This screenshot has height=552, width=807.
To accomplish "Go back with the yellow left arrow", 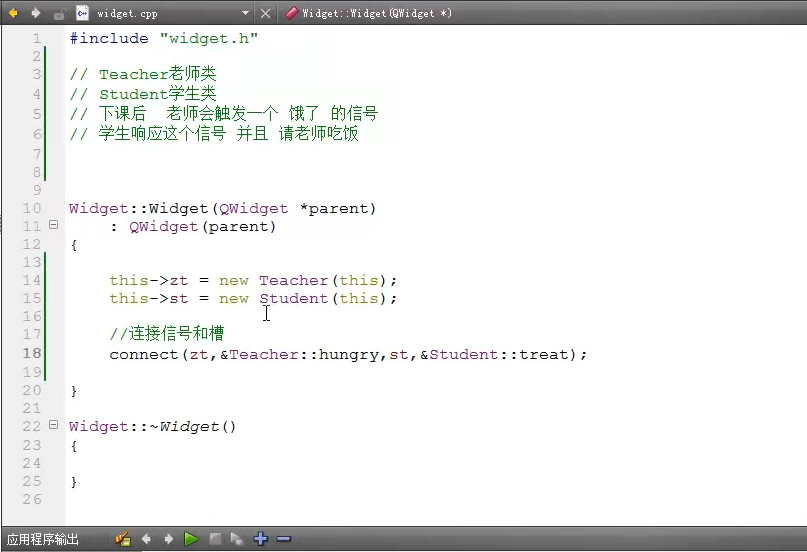I will 13,13.
